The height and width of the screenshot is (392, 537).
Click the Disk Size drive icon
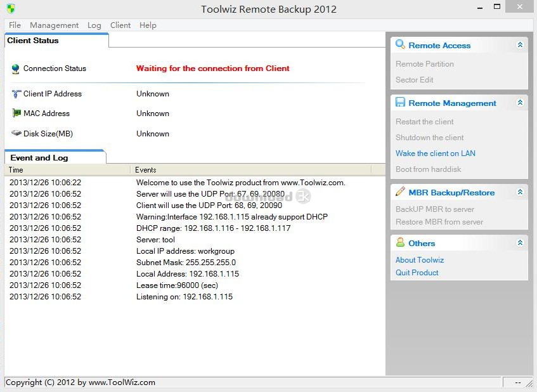point(16,134)
